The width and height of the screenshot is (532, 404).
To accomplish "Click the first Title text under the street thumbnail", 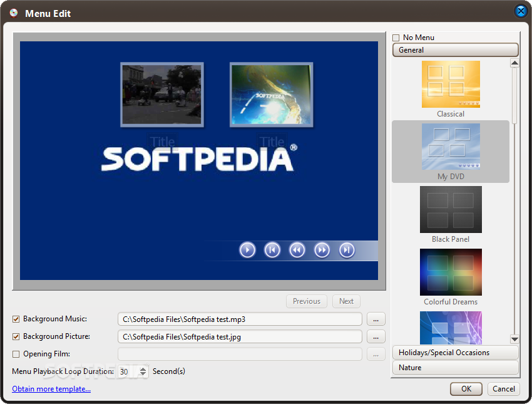I will tap(163, 142).
